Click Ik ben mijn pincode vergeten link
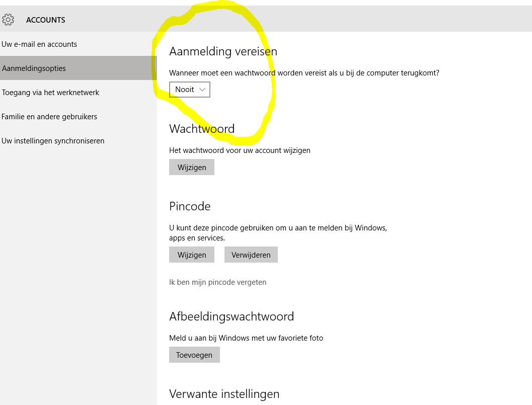Screen dimensions: 532x405 [x=217, y=282]
